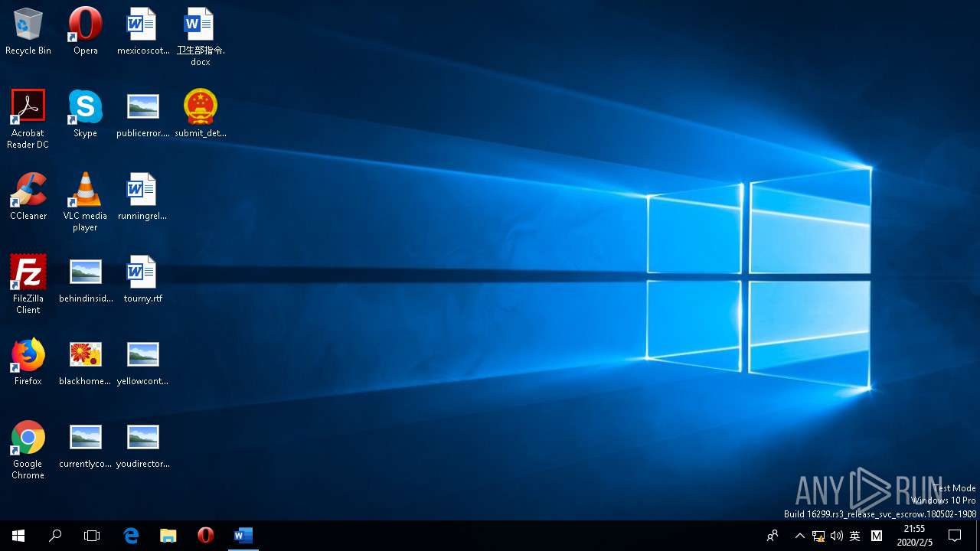Screen dimensions: 980x551
Task: Select the currentlyco image file
Action: pos(85,445)
